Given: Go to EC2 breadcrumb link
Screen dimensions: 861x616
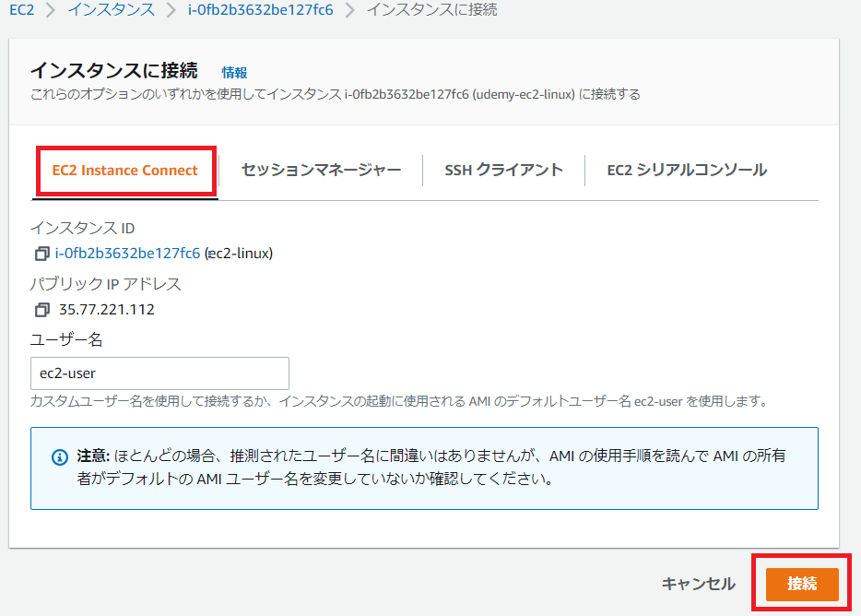Looking at the screenshot, I should coord(22,9).
